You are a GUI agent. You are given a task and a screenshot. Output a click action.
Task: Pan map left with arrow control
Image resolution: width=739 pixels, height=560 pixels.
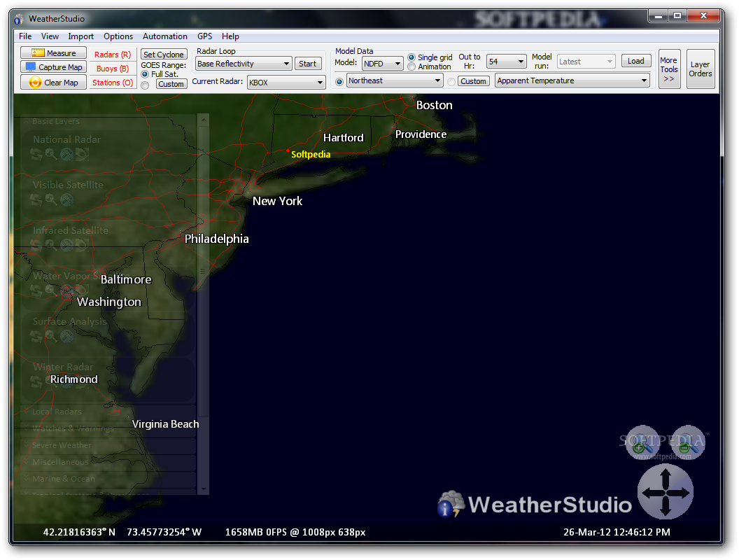[x=650, y=493]
